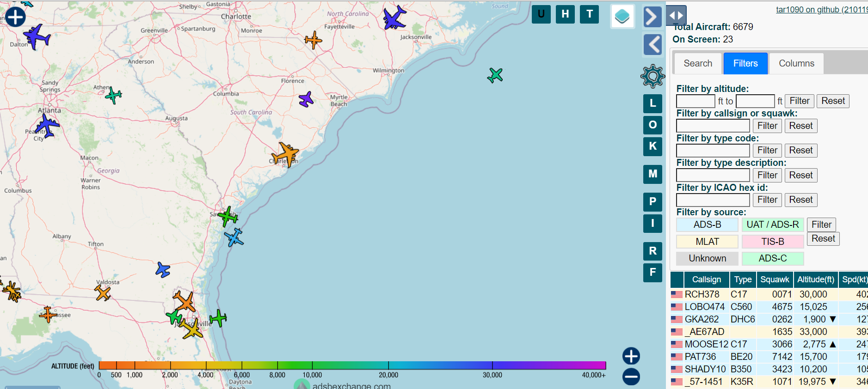Click Filter button for type code
Image resolution: width=868 pixels, height=389 pixels.
(767, 150)
